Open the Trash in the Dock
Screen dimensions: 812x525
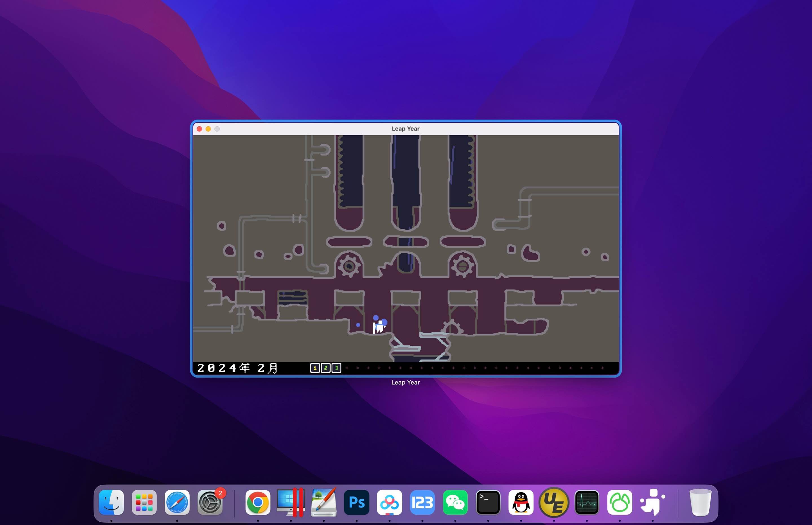pyautogui.click(x=700, y=502)
